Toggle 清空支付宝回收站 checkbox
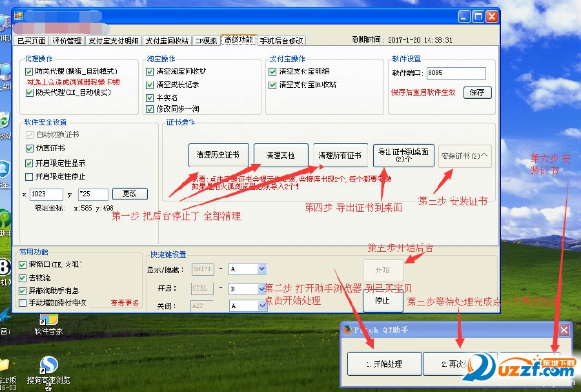Viewport: 581px width, 392px height. (272, 85)
